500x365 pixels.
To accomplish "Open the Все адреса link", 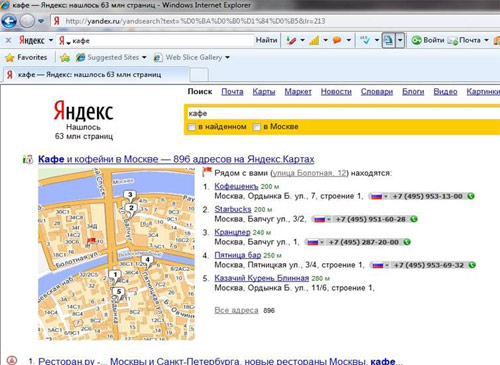I will tap(236, 310).
